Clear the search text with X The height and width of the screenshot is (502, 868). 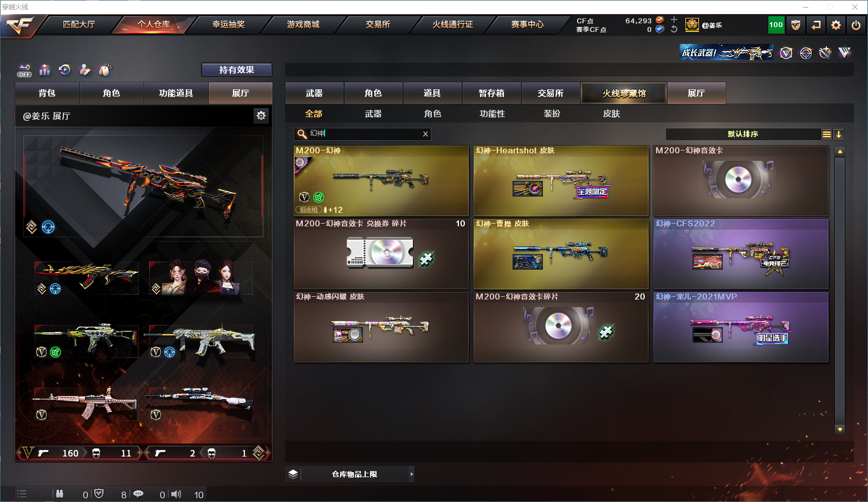(425, 134)
